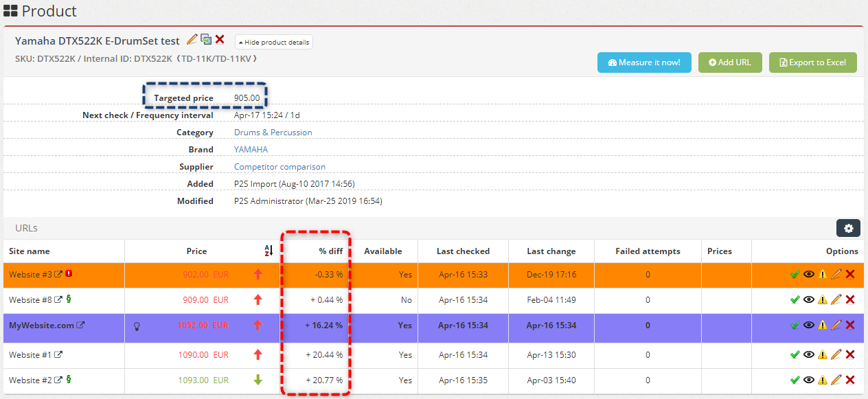The height and width of the screenshot is (399, 868).
Task: Click warning triangle in Website #8 row
Action: coord(823,299)
